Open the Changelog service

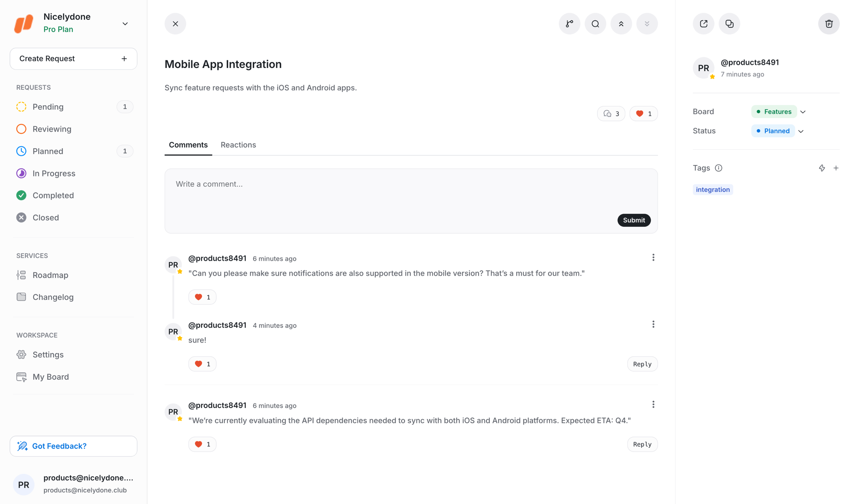(x=74, y=297)
